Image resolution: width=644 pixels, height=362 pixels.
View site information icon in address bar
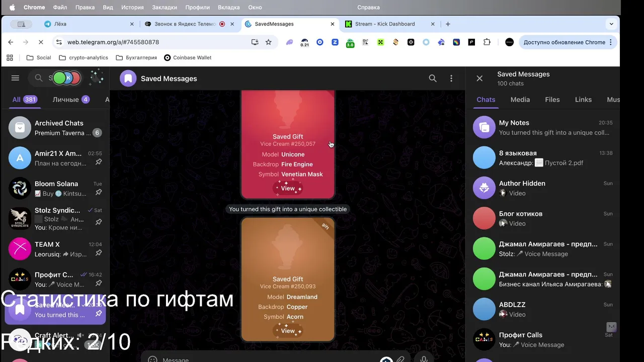coord(59,42)
